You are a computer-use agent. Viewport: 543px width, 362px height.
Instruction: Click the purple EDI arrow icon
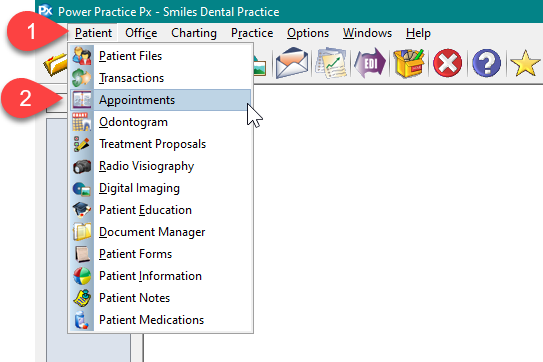370,63
